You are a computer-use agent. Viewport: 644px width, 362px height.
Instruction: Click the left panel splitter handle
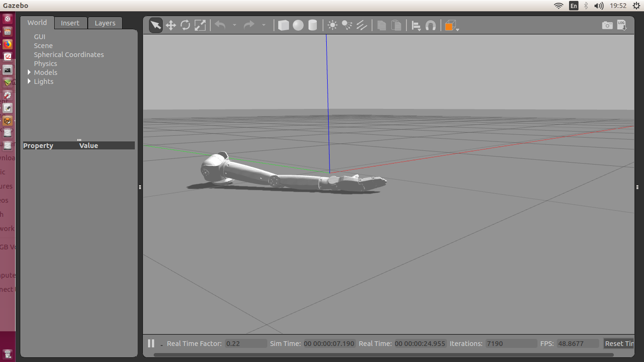(x=140, y=187)
